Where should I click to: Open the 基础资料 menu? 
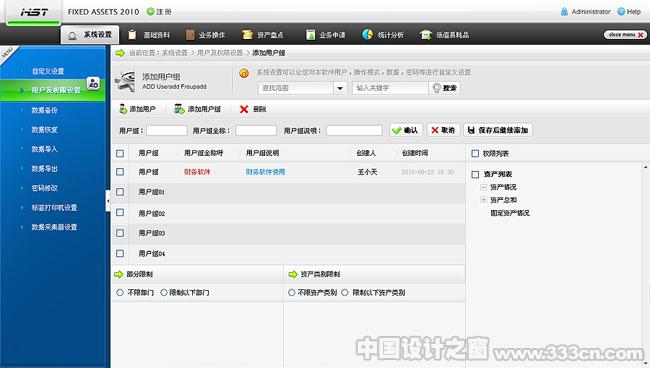149,35
